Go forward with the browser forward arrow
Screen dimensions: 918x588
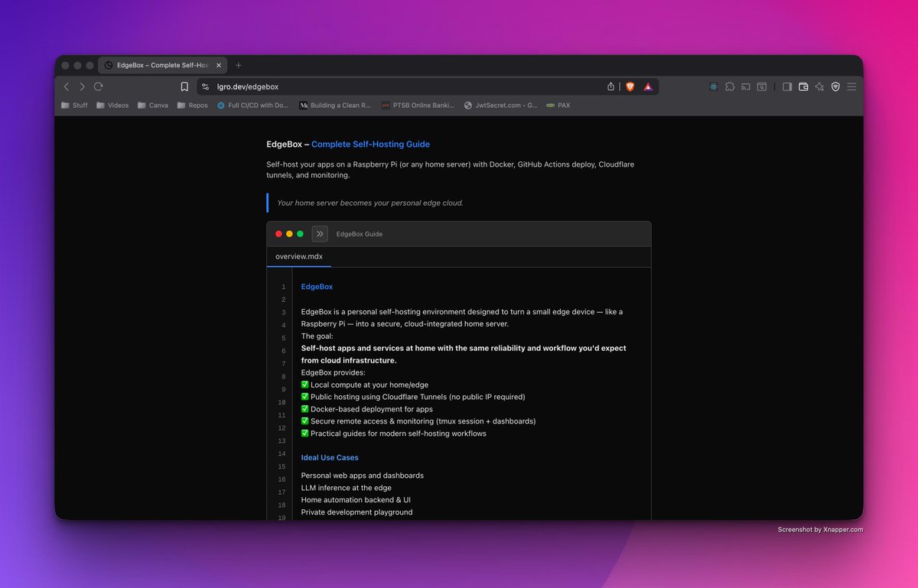coord(82,87)
